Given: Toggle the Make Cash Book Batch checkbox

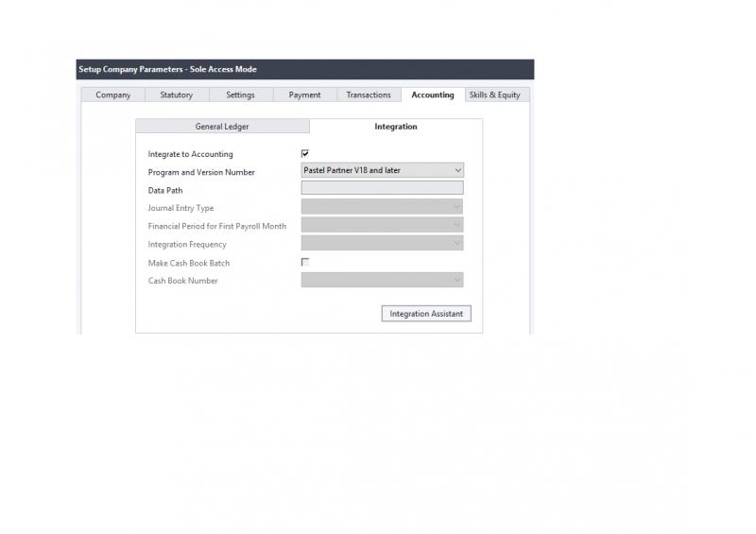Looking at the screenshot, I should click(305, 262).
